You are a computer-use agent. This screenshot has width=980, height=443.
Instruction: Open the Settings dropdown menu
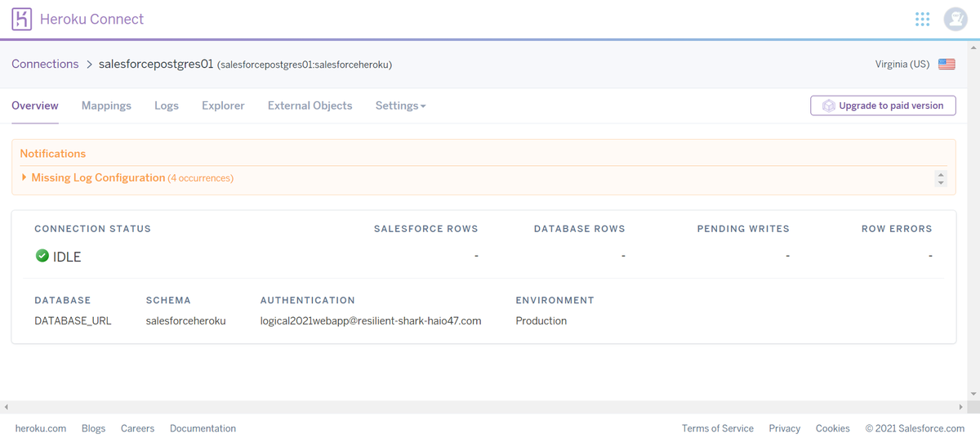click(x=400, y=105)
